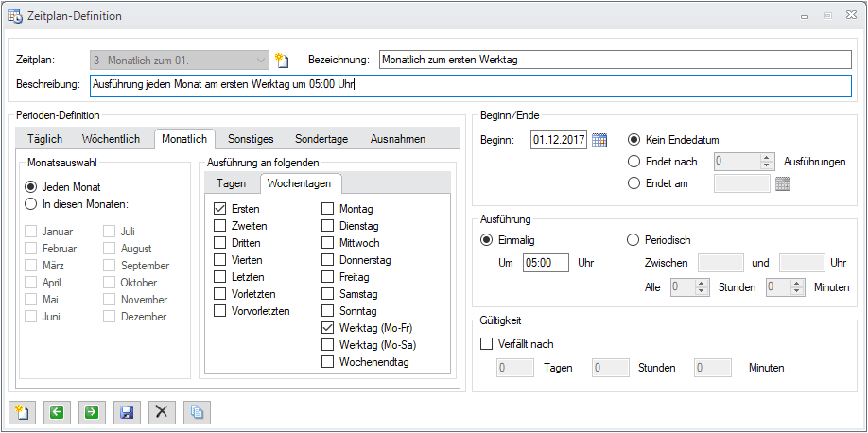Select the Endet am radio button
Screen dimensions: 868x433
634,183
